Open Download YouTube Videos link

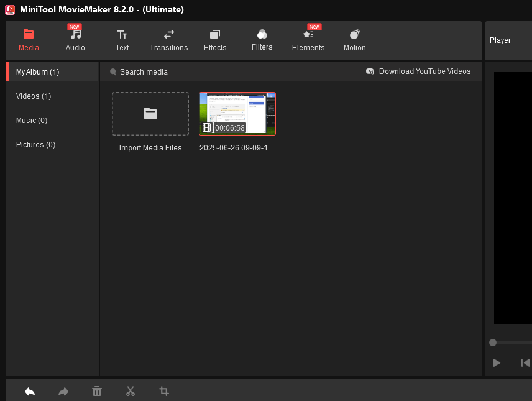tap(424, 71)
